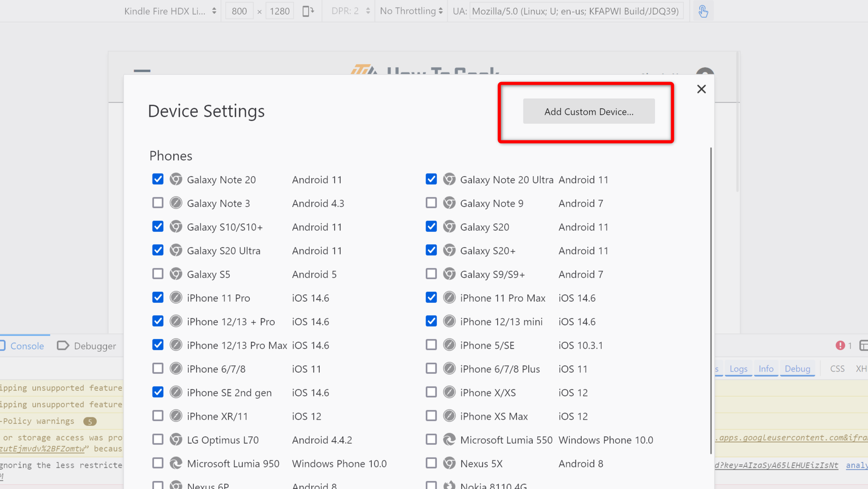This screenshot has height=489, width=868.
Task: Enable the Microsoft Lumia 550 device
Action: coord(431,439)
